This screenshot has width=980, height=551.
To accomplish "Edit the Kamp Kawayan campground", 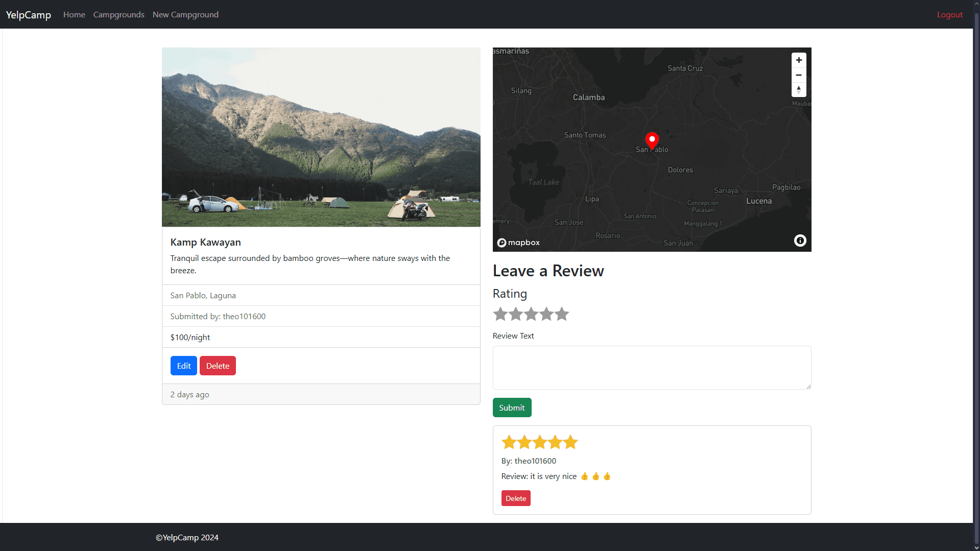I will coord(183,365).
